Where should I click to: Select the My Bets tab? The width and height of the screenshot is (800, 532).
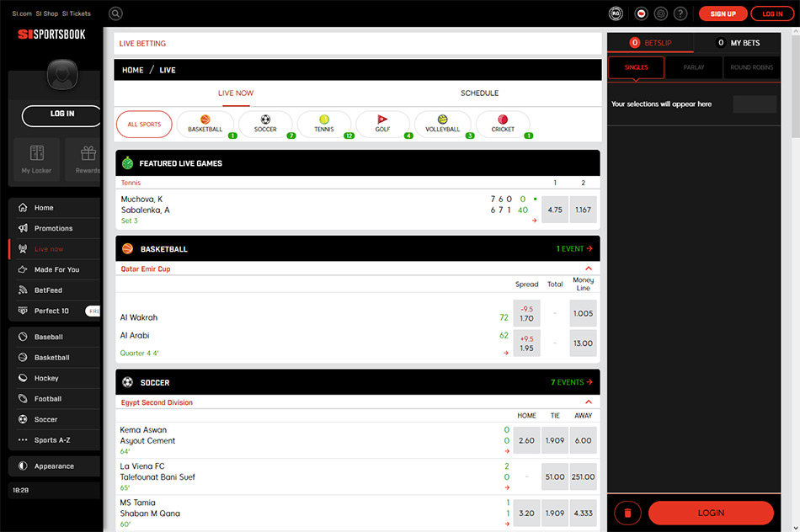coord(738,43)
